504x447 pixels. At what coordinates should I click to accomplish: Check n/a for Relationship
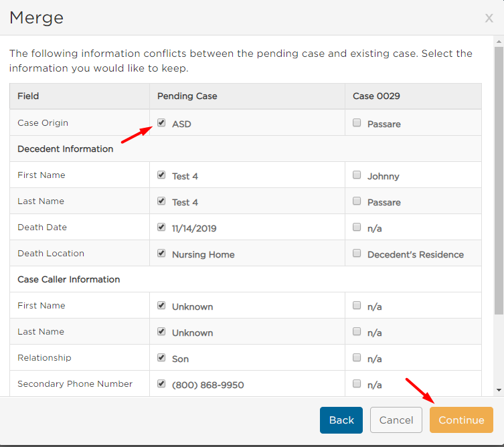[x=357, y=357]
